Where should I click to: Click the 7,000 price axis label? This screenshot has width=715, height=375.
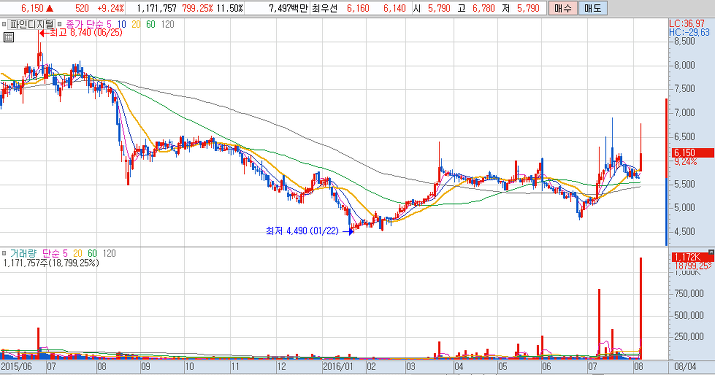coord(685,113)
